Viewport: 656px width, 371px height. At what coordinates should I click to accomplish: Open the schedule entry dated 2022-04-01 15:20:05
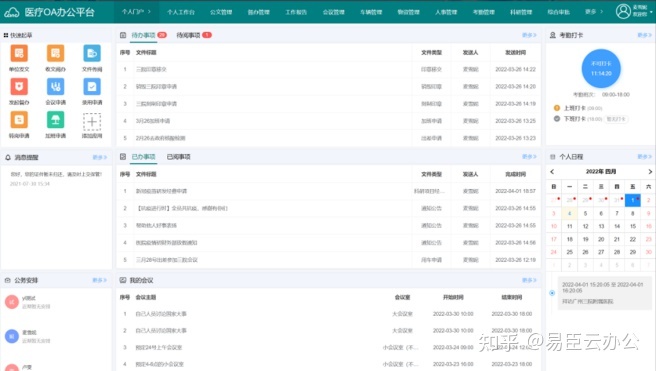click(x=604, y=293)
